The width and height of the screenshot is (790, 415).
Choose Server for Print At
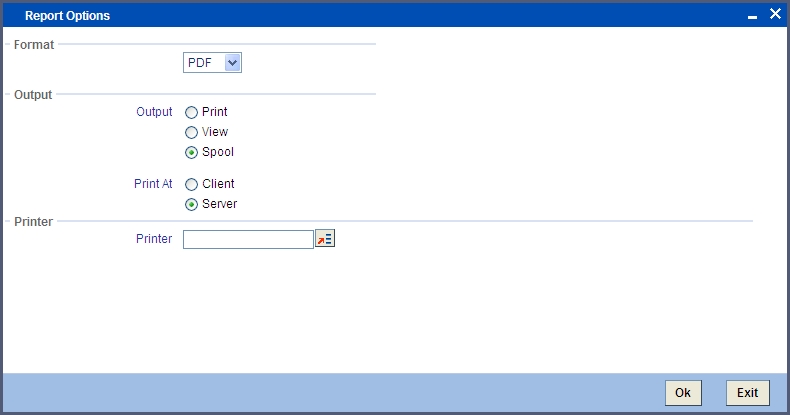pos(191,204)
